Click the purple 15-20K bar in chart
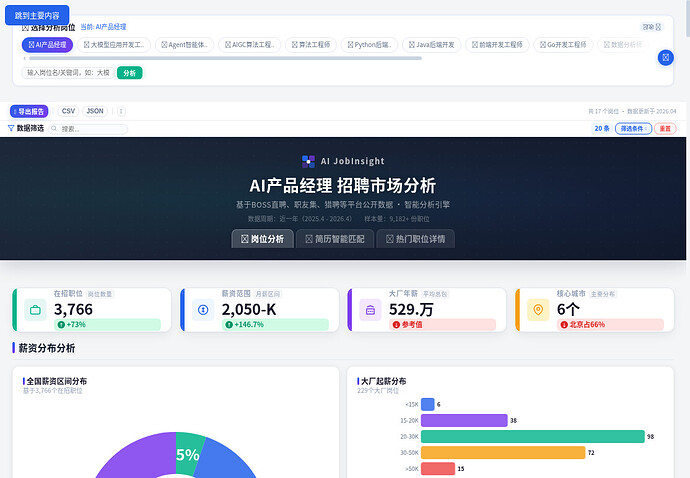The image size is (690, 478). [464, 420]
